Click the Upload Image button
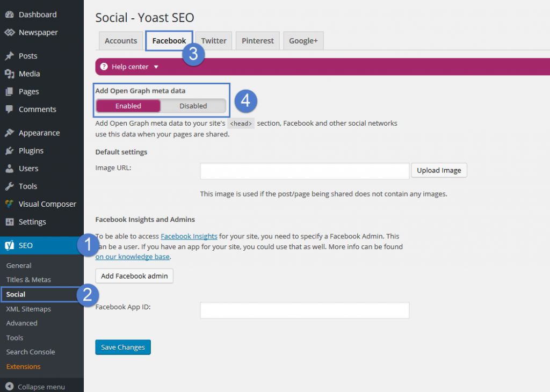Image resolution: width=550 pixels, height=392 pixels. (439, 170)
